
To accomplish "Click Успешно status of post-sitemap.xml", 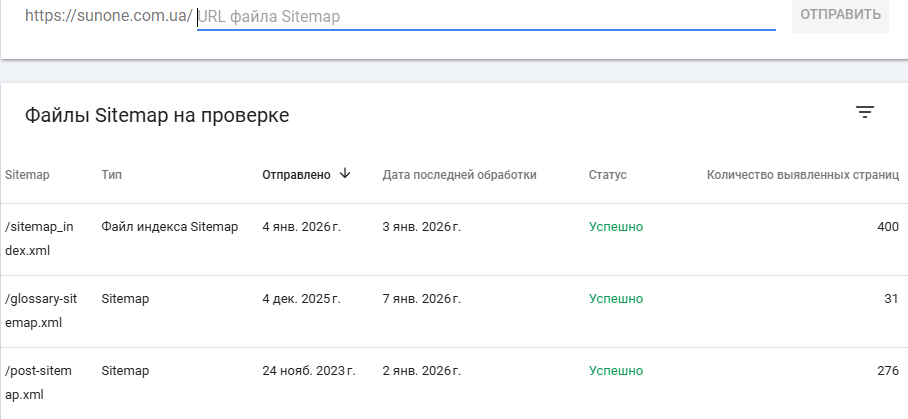I will pyautogui.click(x=615, y=371).
